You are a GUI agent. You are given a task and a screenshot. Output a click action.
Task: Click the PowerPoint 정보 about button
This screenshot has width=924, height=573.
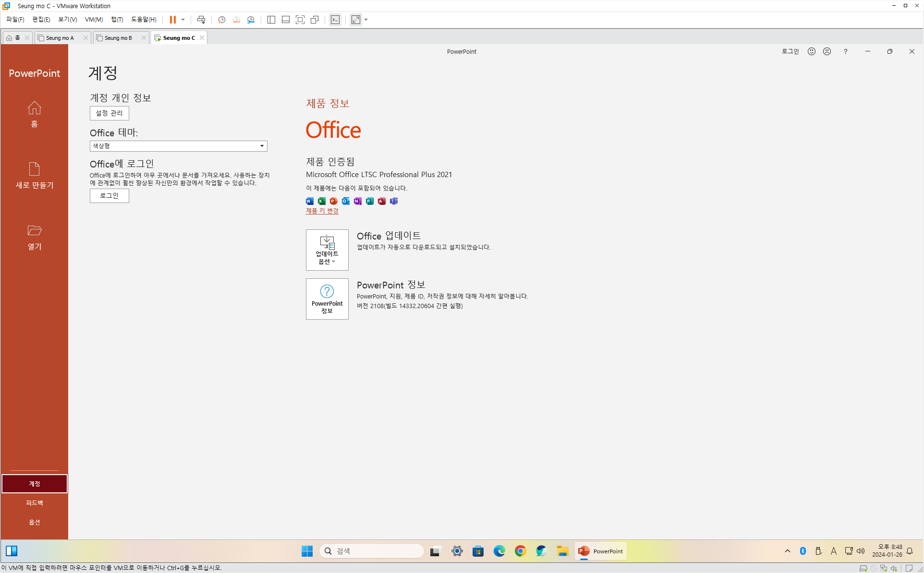point(327,299)
